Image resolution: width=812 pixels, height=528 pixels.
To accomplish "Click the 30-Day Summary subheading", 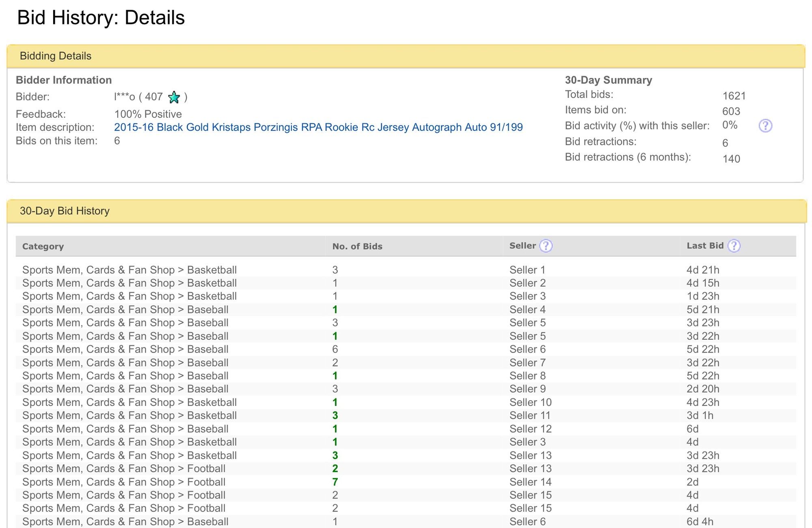I will tap(609, 80).
